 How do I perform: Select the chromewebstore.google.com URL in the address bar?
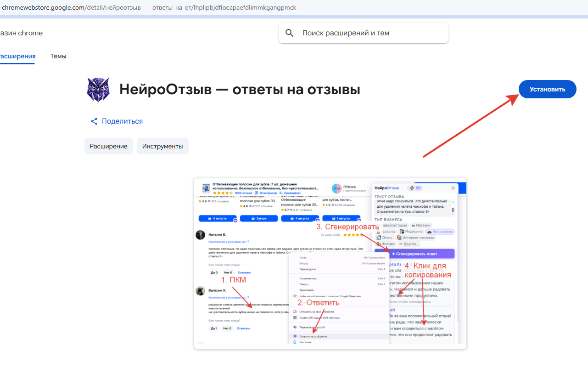pos(149,8)
